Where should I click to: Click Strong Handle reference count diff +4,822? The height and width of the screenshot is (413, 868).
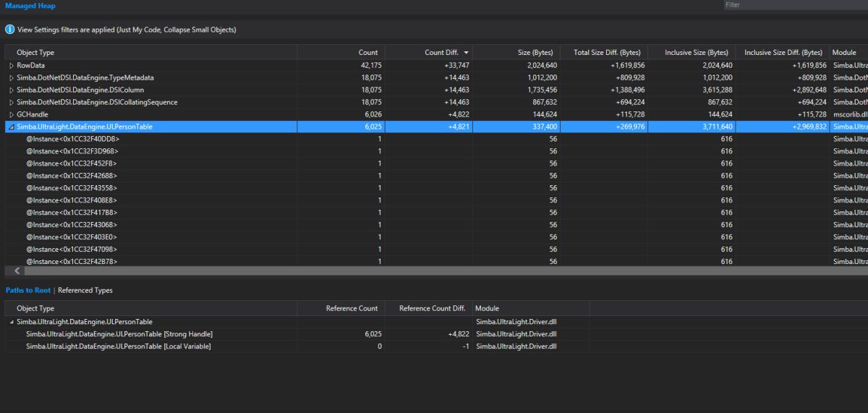(x=459, y=334)
